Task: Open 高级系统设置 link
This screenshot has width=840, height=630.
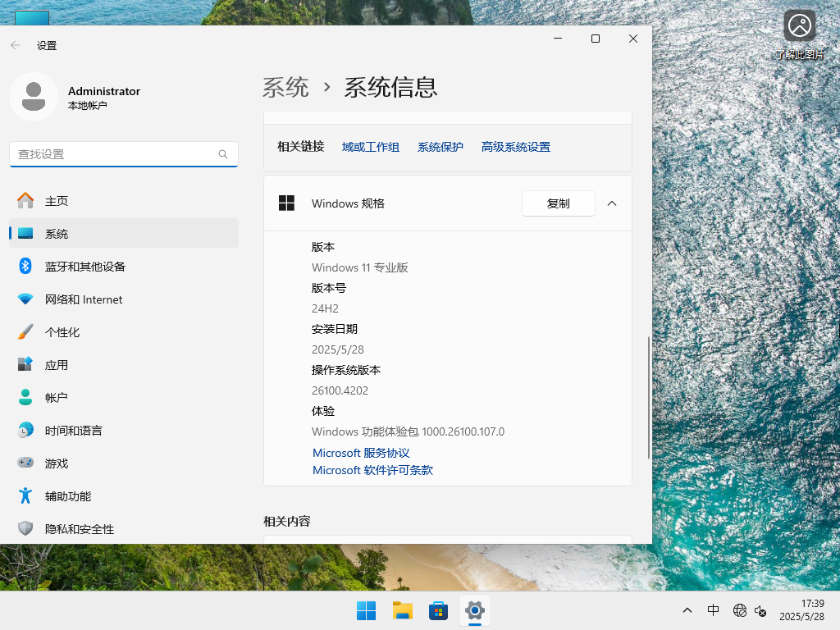Action: [515, 147]
